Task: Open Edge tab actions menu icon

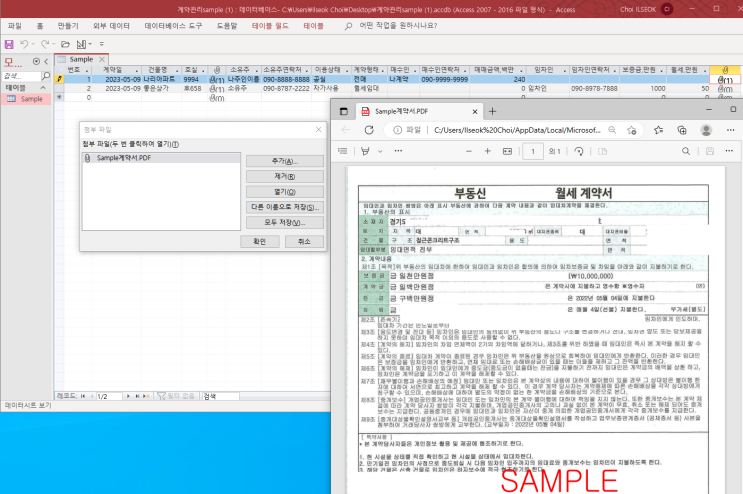Action: (344, 111)
